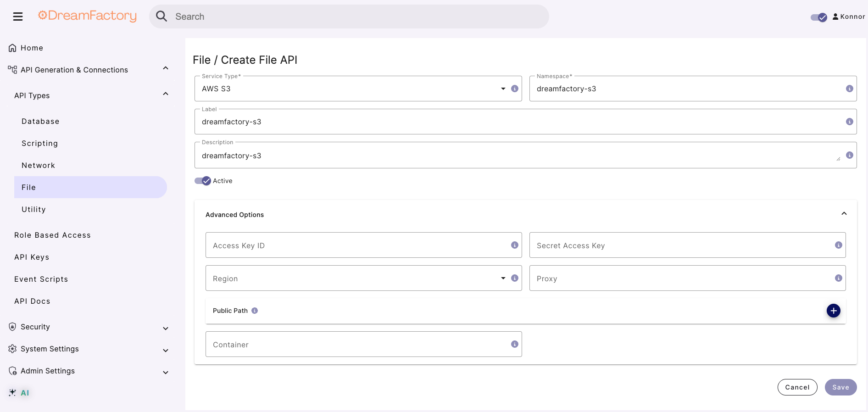This screenshot has height=412, width=868.
Task: Click the Security shield icon
Action: point(12,327)
